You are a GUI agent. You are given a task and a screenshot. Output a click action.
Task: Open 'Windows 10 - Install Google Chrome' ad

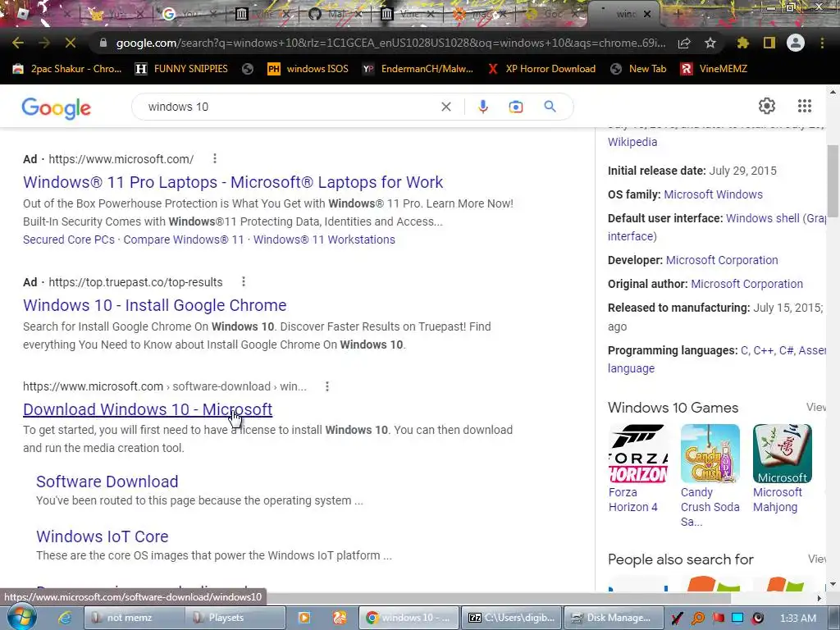(x=155, y=305)
